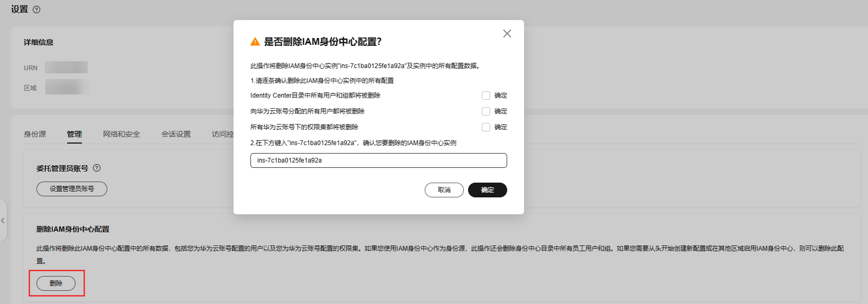Open the 网络和安全 tab

122,134
